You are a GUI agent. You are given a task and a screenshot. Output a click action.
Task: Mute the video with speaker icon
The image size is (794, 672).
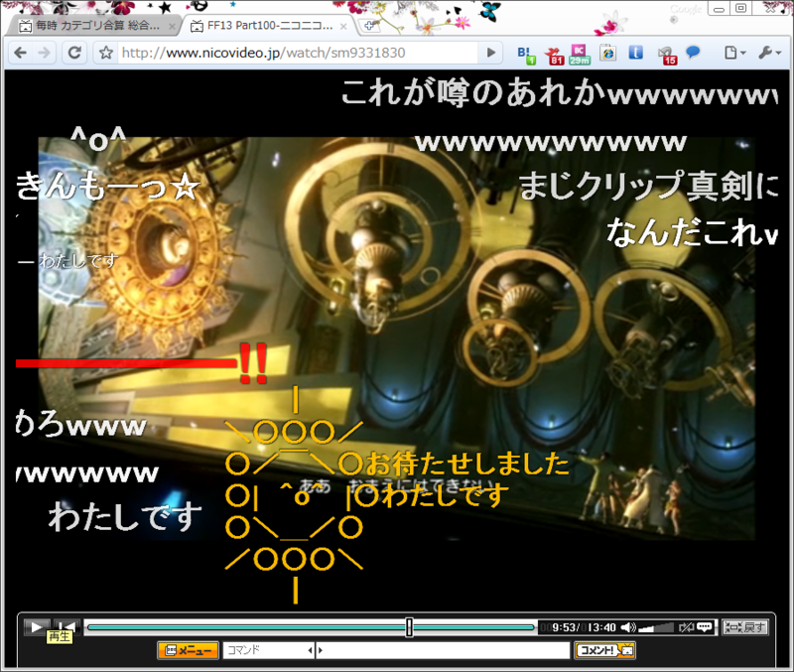(628, 627)
